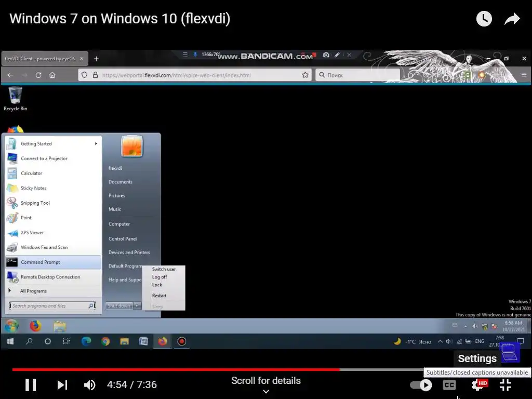
Task: Take Bandicam screenshot with camera icon
Action: tap(326, 55)
